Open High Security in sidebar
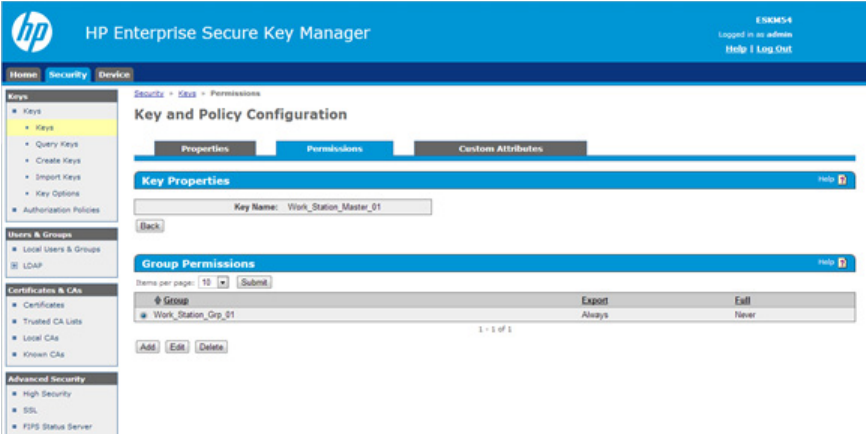Screen dimensions: 867x435 [x=47, y=394]
